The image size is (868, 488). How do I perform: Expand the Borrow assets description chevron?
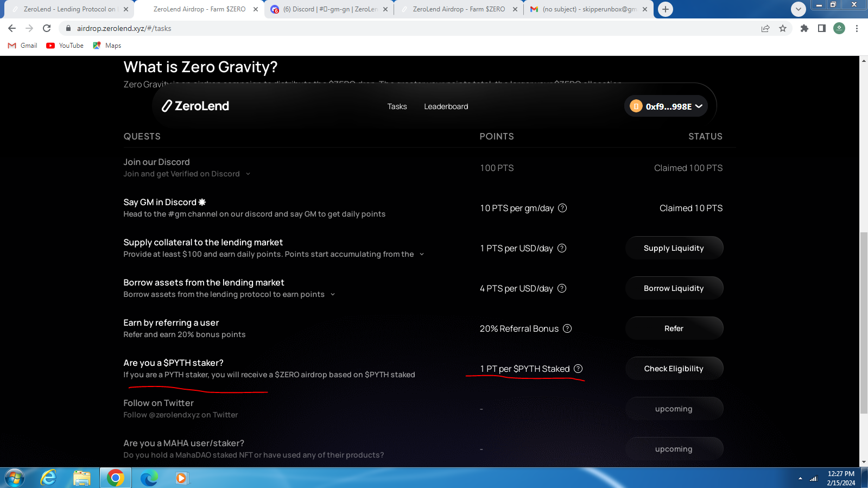(x=333, y=295)
